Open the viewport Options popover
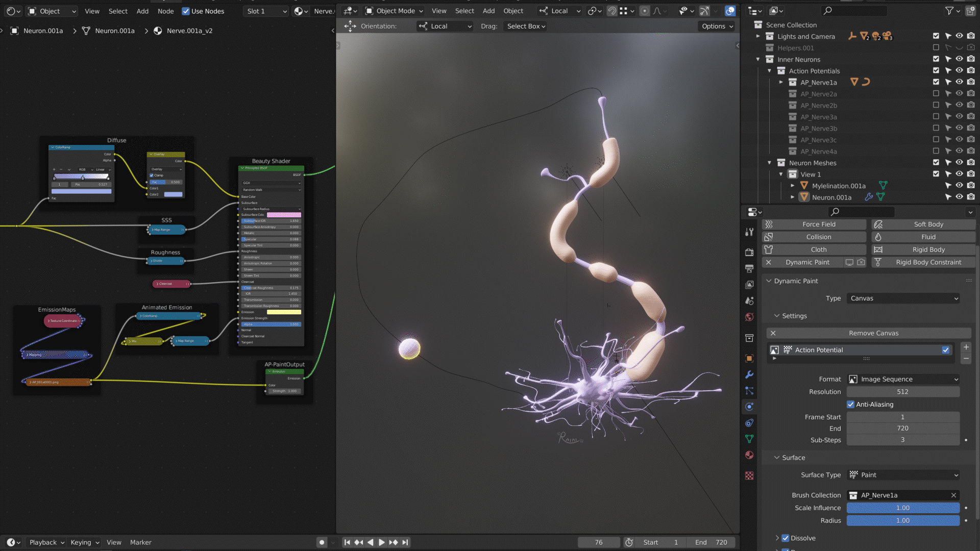980x551 pixels. click(717, 26)
